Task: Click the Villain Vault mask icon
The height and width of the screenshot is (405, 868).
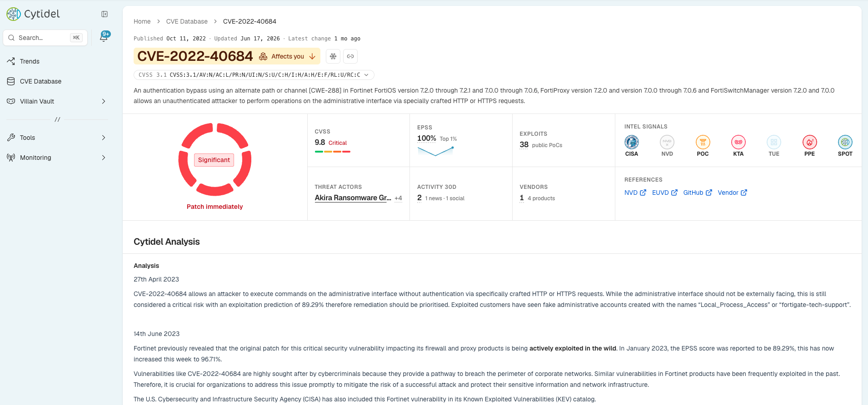Action: tap(11, 101)
